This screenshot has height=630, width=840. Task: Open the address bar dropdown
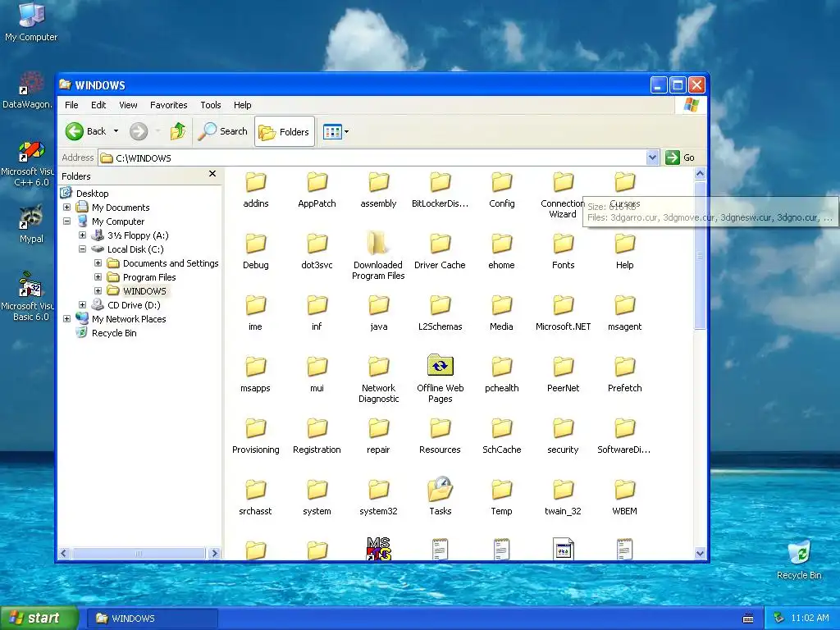pyautogui.click(x=652, y=157)
